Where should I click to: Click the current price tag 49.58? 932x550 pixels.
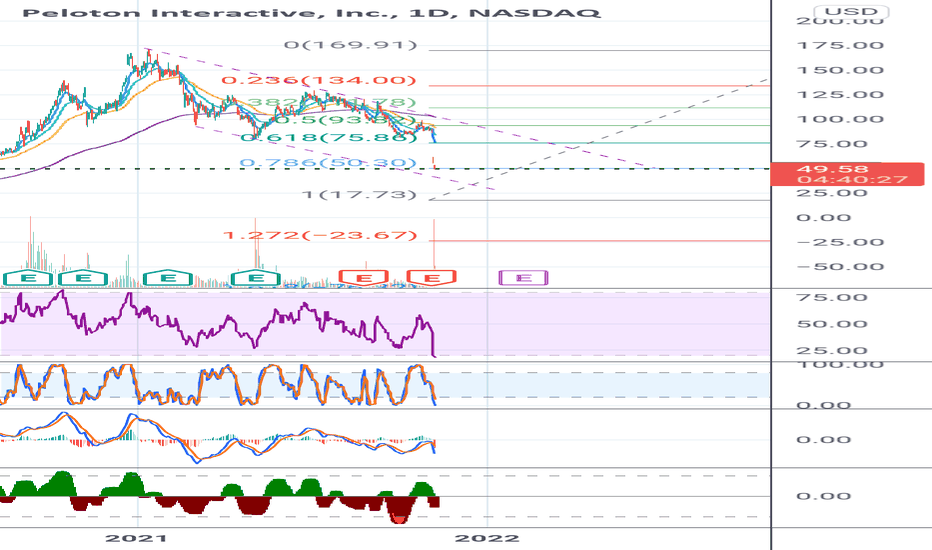833,169
